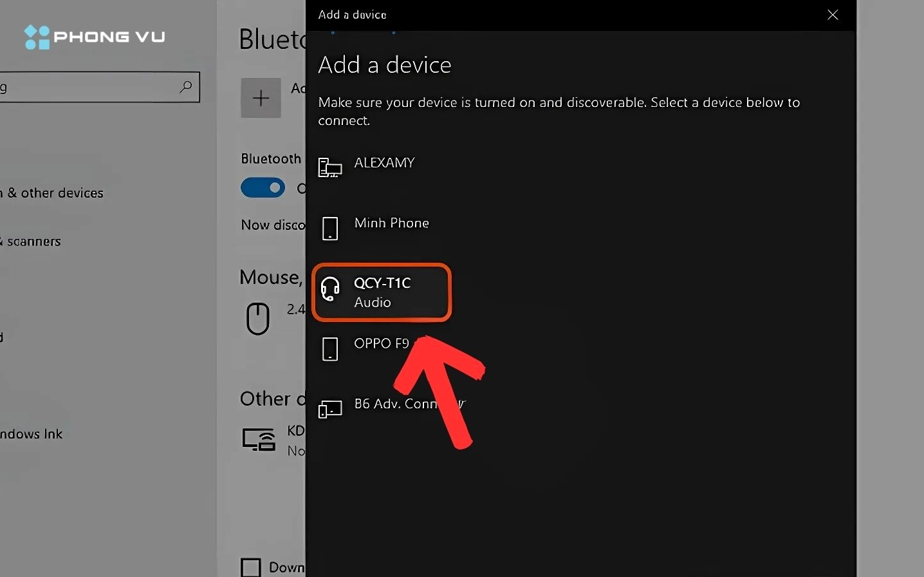Click the phone icon beside Minh Phone
The width and height of the screenshot is (924, 577).
329,228
